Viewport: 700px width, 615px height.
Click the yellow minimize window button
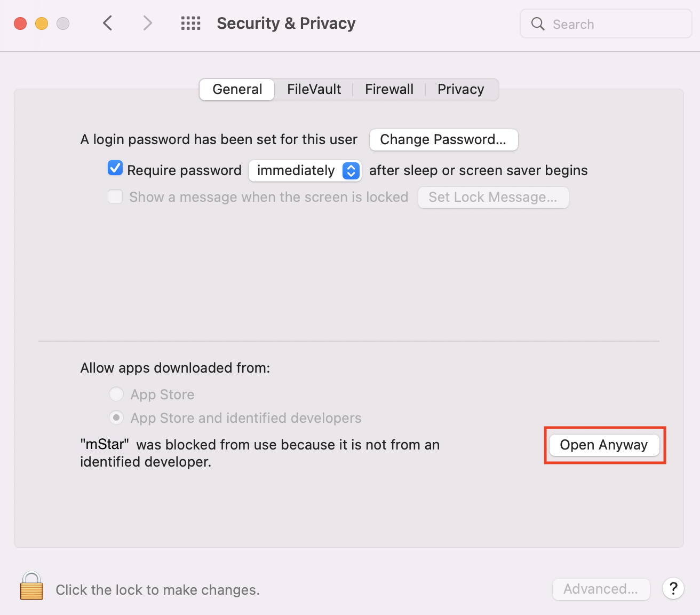point(42,23)
